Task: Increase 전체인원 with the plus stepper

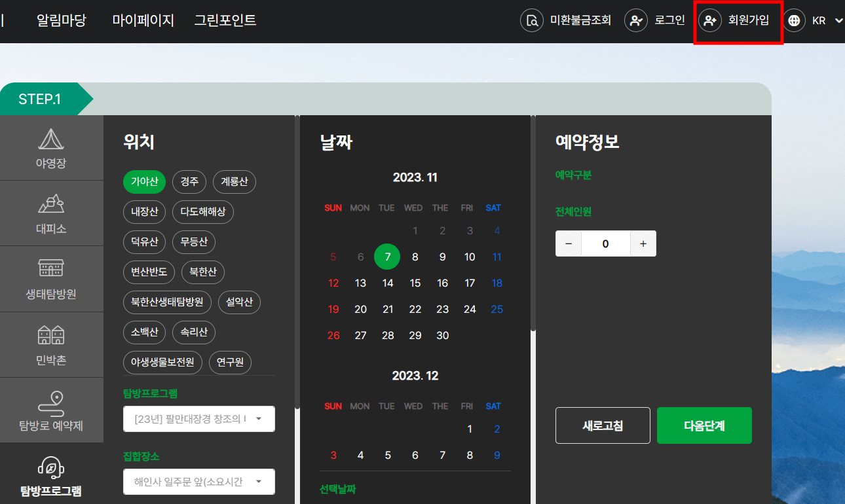Action: click(643, 243)
